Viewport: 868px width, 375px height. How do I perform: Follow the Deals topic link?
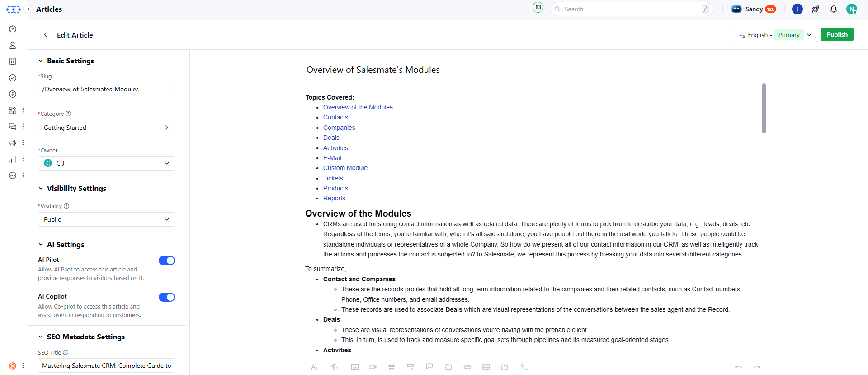331,138
